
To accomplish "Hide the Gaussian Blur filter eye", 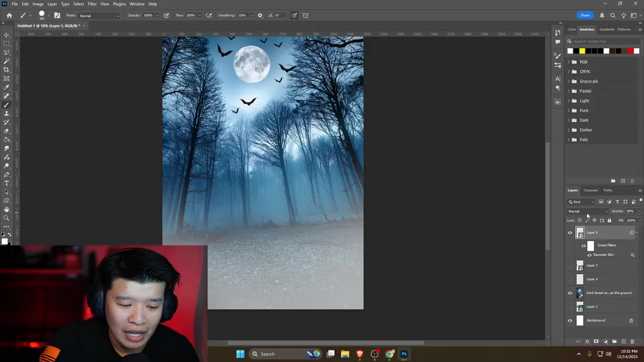I will (x=589, y=255).
